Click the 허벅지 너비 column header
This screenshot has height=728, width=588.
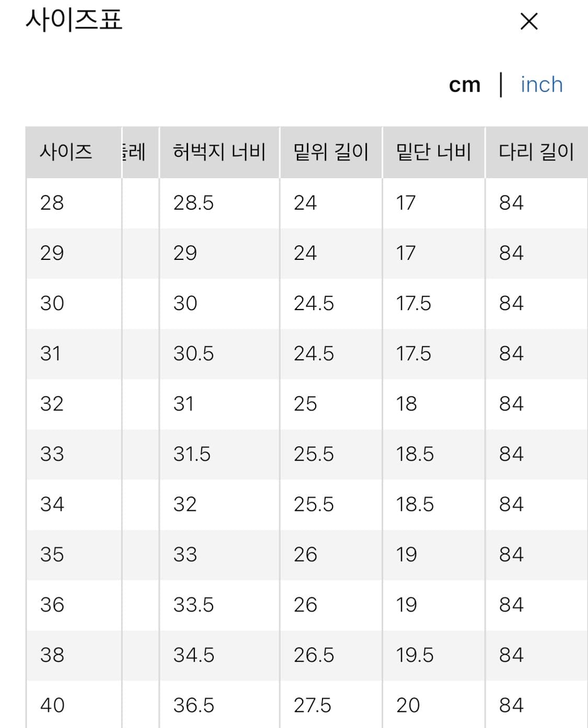pyautogui.click(x=220, y=152)
